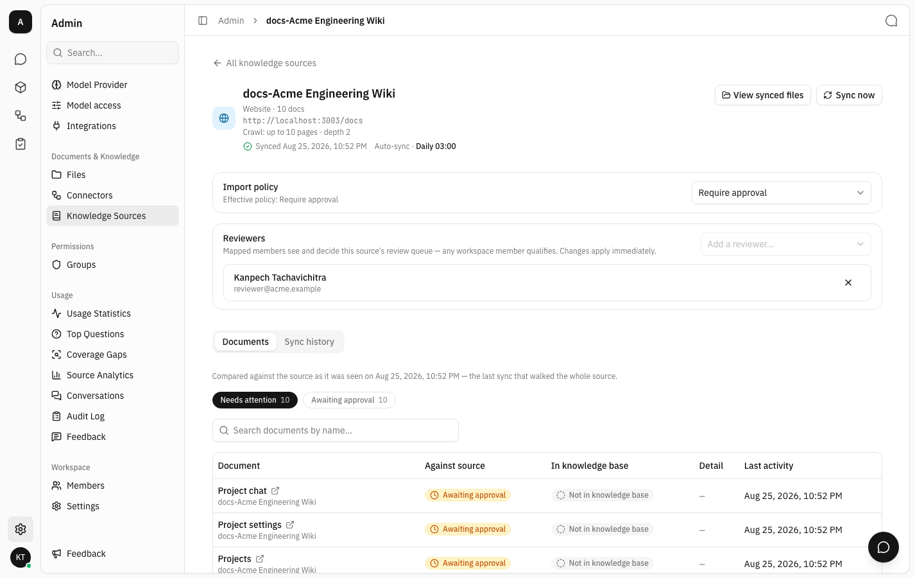Open Connectors section
924x578 pixels.
point(112,195)
